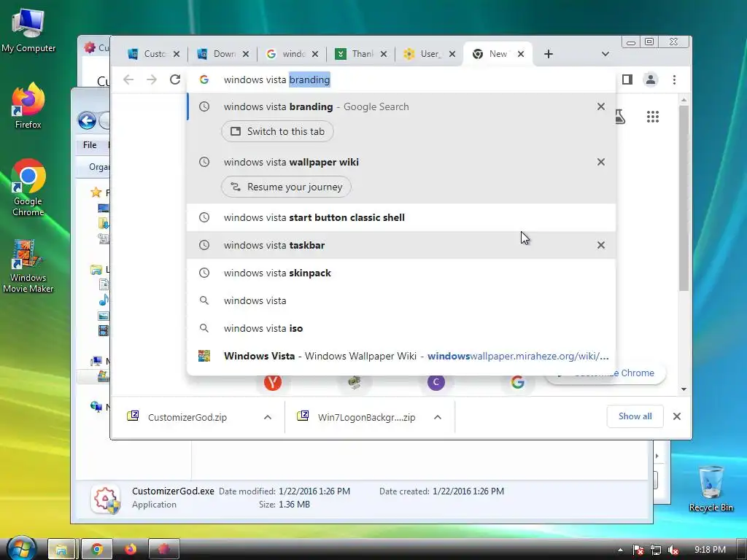This screenshot has width=747, height=560.
Task: Click 'Switch to this tab' button
Action: tap(277, 131)
